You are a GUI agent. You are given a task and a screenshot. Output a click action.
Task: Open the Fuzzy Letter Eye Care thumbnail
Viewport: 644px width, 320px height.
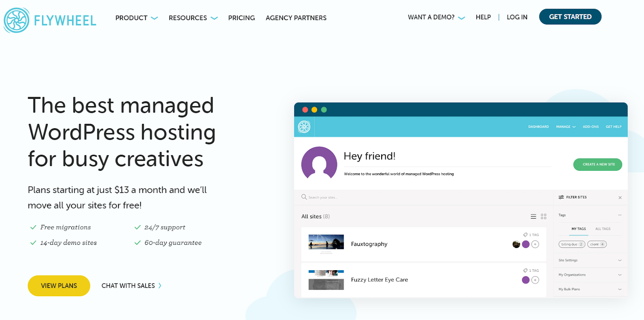pyautogui.click(x=326, y=280)
